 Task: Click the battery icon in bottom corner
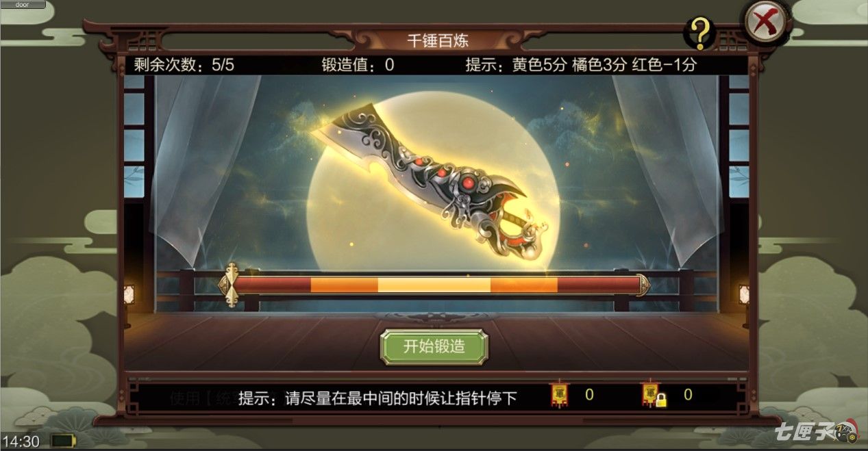(64, 440)
